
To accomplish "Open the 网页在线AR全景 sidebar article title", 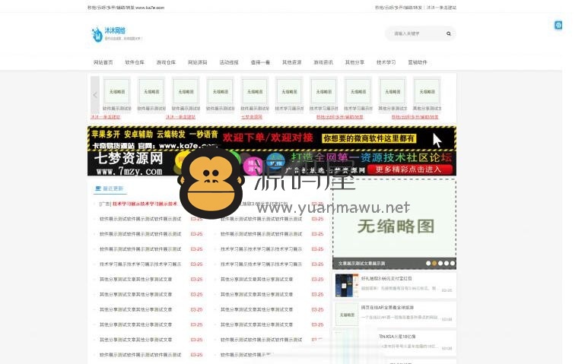I will [387, 308].
